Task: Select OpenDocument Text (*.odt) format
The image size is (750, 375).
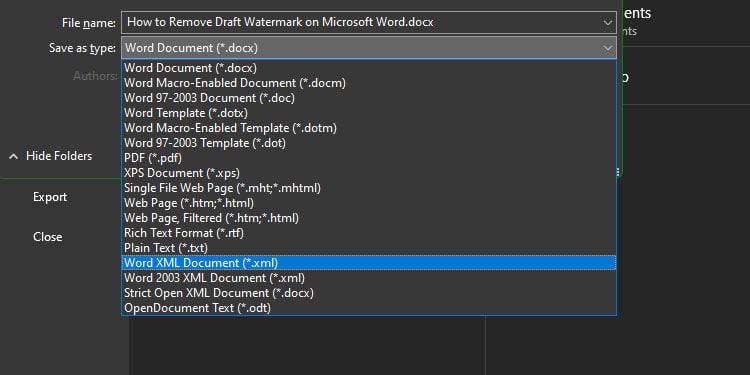Action: [369, 308]
